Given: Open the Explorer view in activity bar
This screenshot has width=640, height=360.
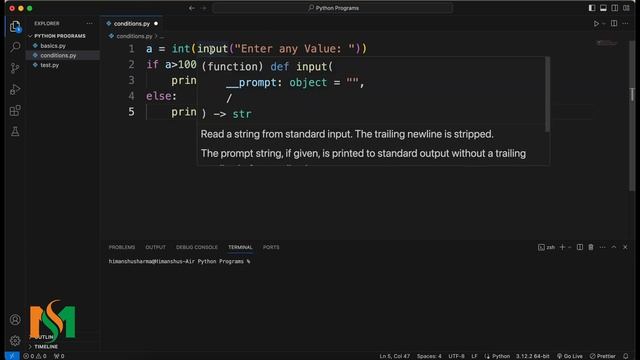Looking at the screenshot, I should [x=15, y=27].
